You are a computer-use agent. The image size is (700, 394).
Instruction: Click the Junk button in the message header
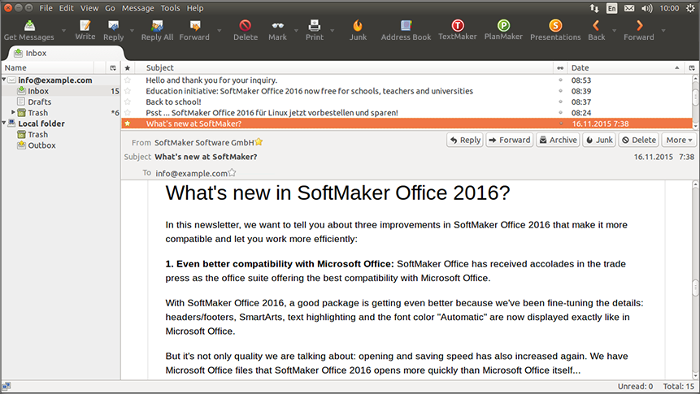(599, 140)
